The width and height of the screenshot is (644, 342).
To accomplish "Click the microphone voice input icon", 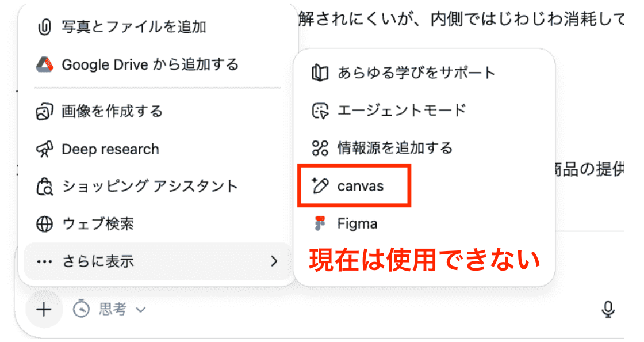I will [608, 310].
